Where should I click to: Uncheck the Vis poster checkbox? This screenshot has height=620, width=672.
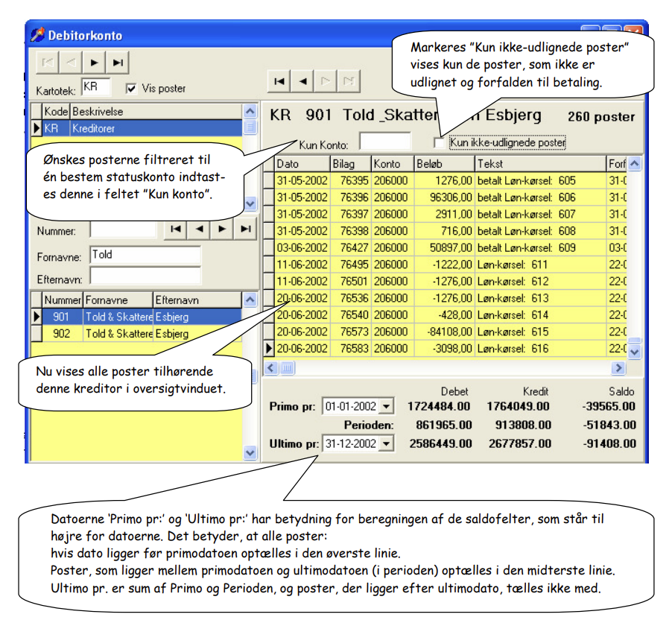[131, 89]
